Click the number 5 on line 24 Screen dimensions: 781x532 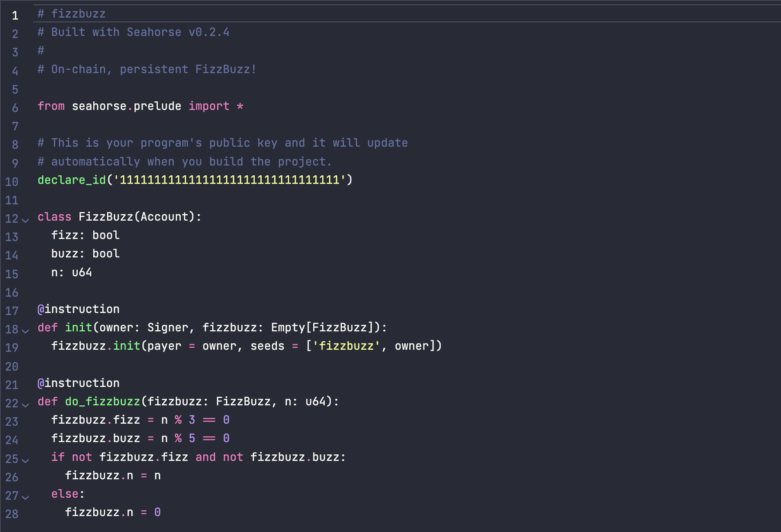(192, 438)
